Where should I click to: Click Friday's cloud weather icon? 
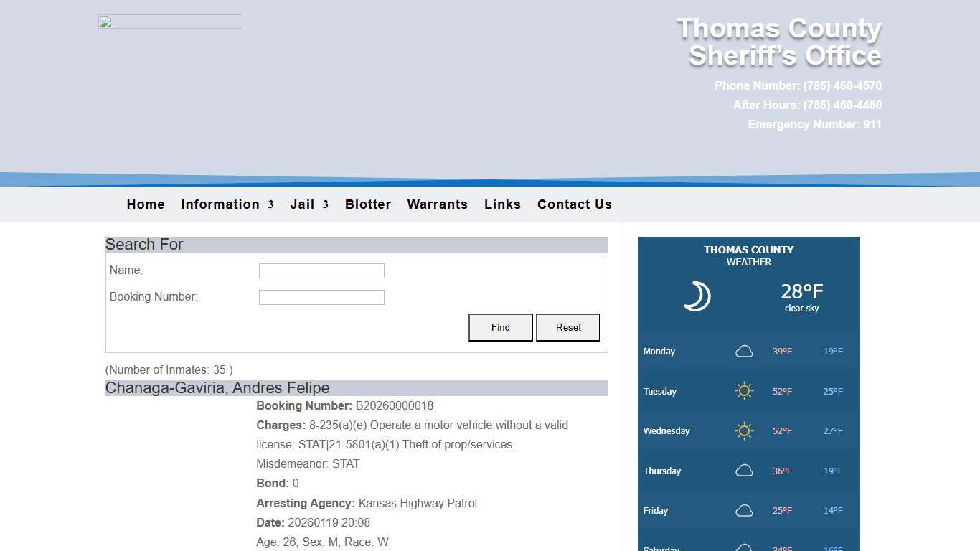[744, 511]
